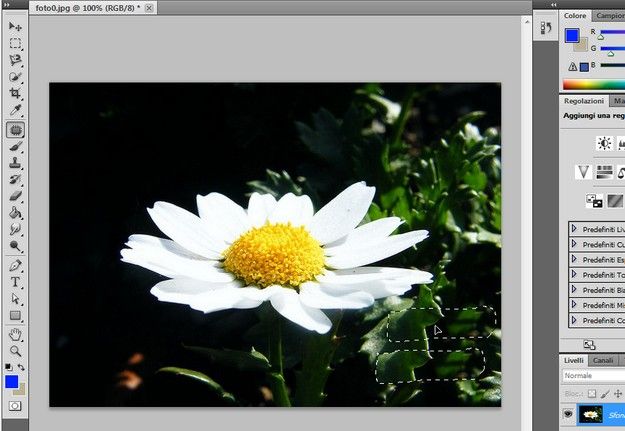Expand Predefiniti Livelli presets

(x=574, y=228)
